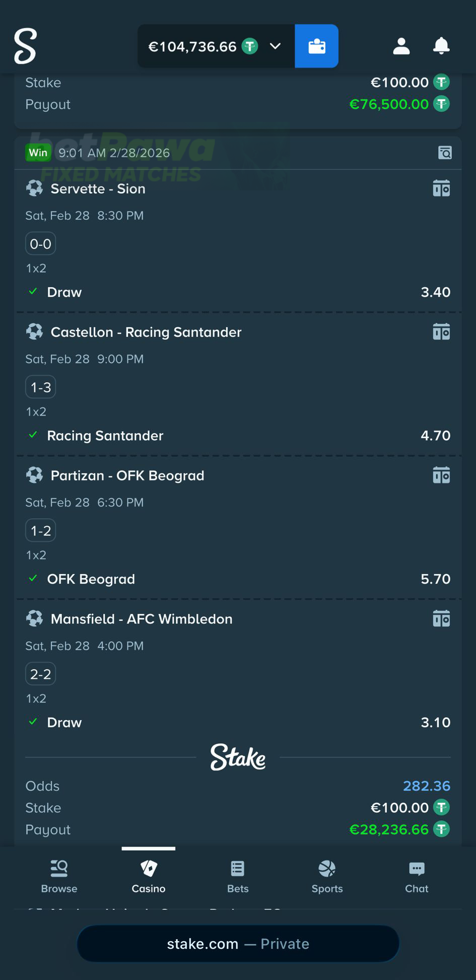Open scoreboard icon for Castellon - Racing Santander
The image size is (476, 980).
441,332
